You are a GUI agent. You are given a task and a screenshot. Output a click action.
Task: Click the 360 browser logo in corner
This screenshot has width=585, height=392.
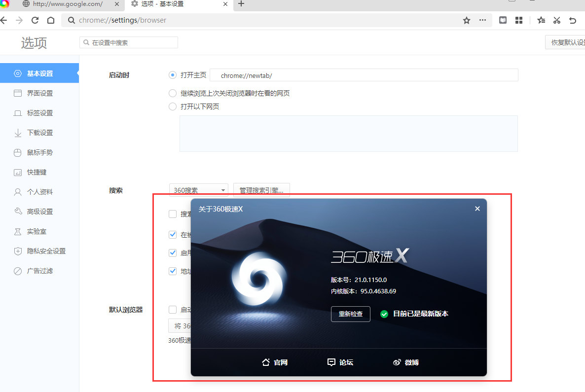(x=4, y=4)
